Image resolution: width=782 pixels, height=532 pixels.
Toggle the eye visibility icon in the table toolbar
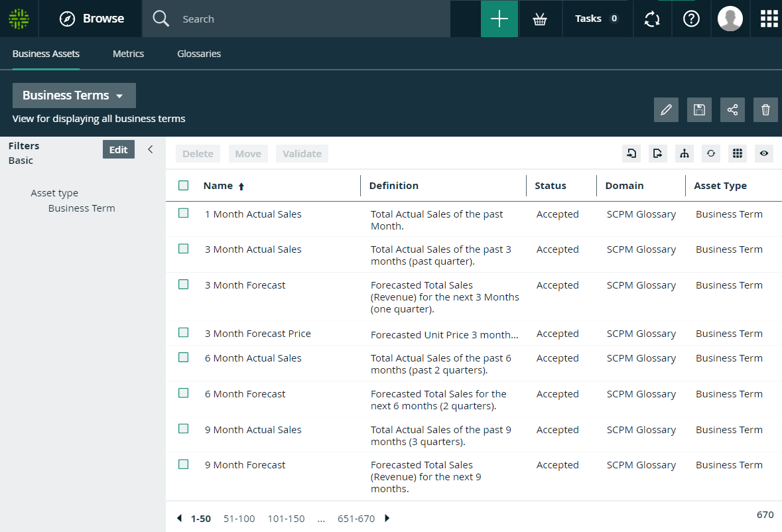coord(764,154)
